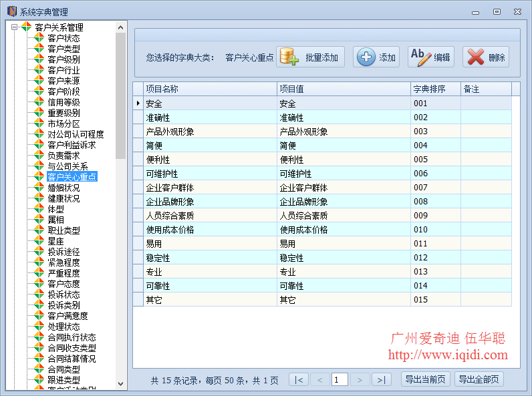Go to first page button
This screenshot has height=396, width=532.
coord(299,380)
